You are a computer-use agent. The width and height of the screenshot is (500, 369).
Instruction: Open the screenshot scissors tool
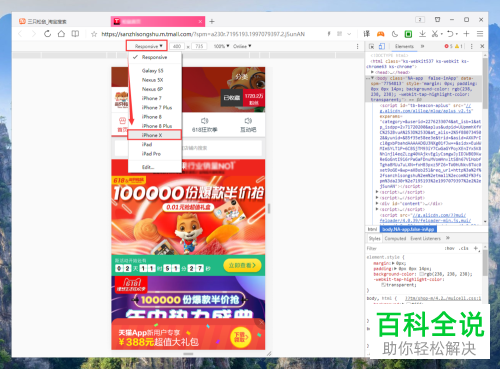pos(435,34)
